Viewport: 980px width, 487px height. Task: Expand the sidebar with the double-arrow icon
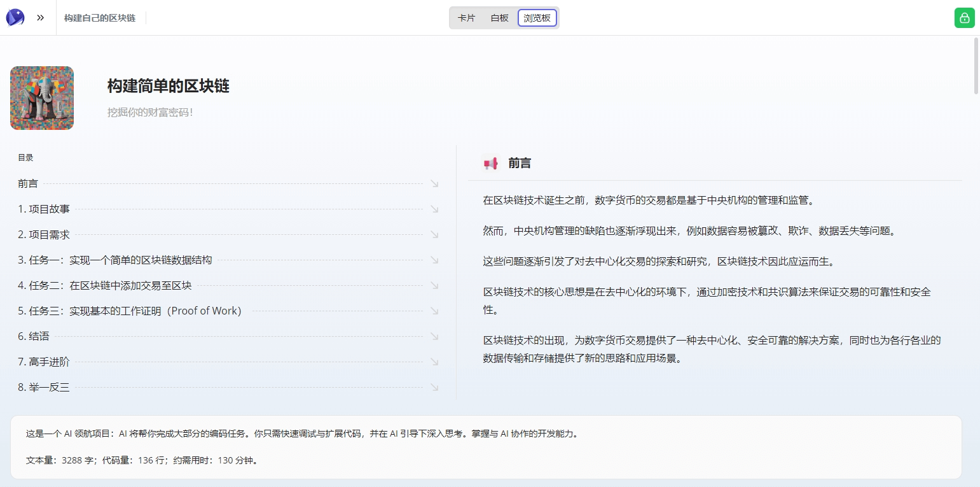(40, 17)
